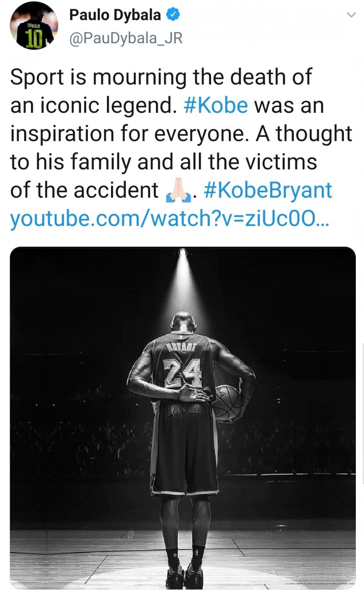Expand the tweet options chevron
This screenshot has width=364, height=595.
pos(350,15)
